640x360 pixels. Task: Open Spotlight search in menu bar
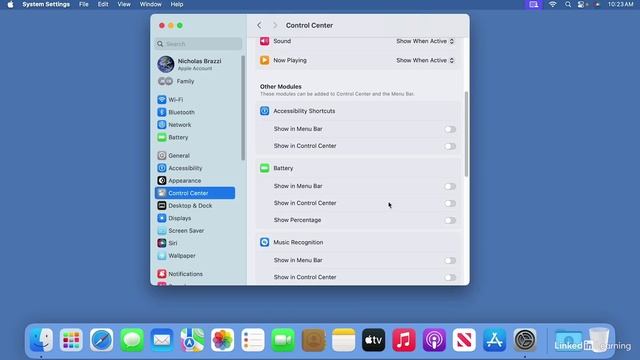(x=568, y=4)
